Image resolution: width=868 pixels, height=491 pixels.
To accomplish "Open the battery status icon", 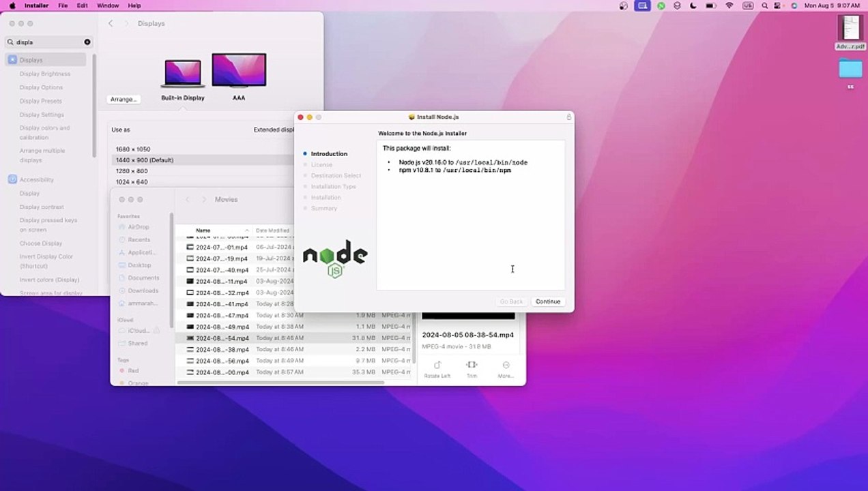I will 710,5.
